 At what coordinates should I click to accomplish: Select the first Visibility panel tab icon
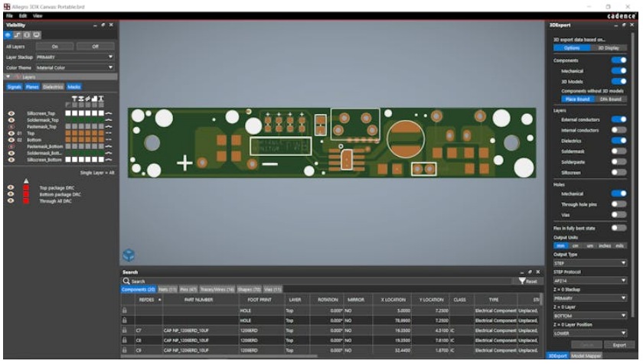[x=8, y=35]
